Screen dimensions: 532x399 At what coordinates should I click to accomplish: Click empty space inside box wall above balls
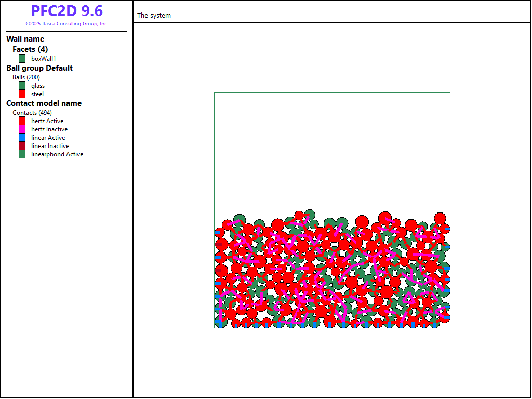point(332,151)
